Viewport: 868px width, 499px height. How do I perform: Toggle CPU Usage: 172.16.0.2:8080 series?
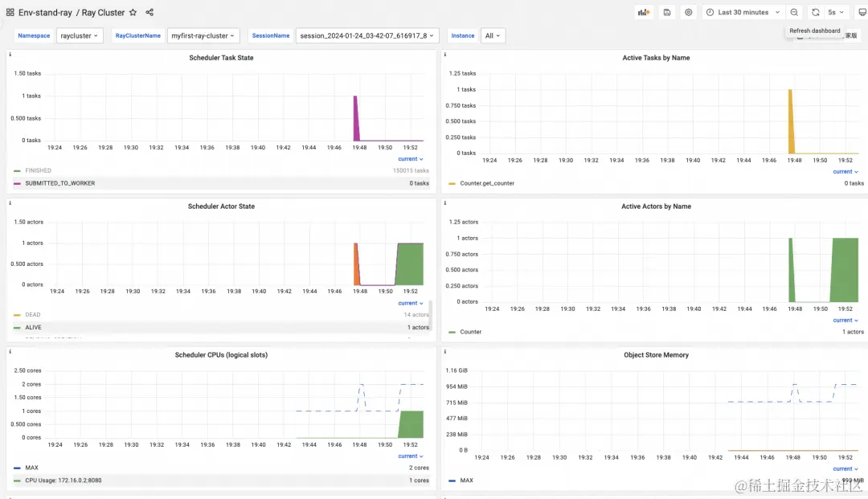(63, 481)
